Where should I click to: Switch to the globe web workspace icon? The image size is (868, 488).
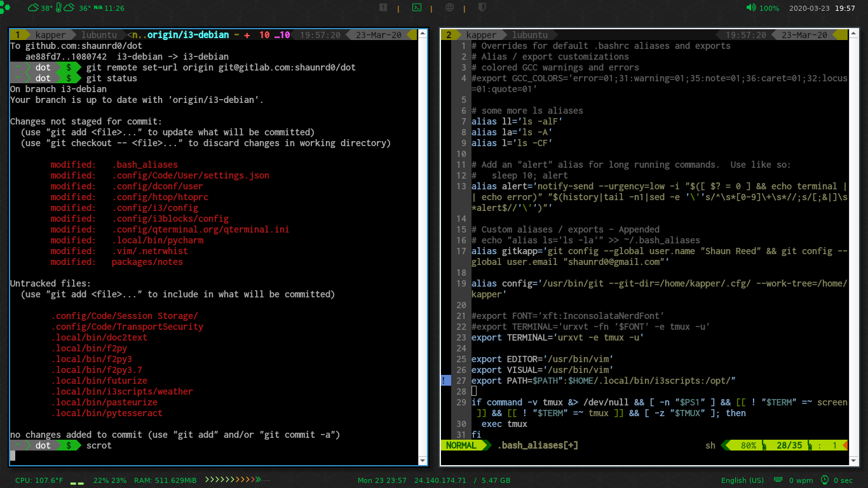(x=450, y=8)
